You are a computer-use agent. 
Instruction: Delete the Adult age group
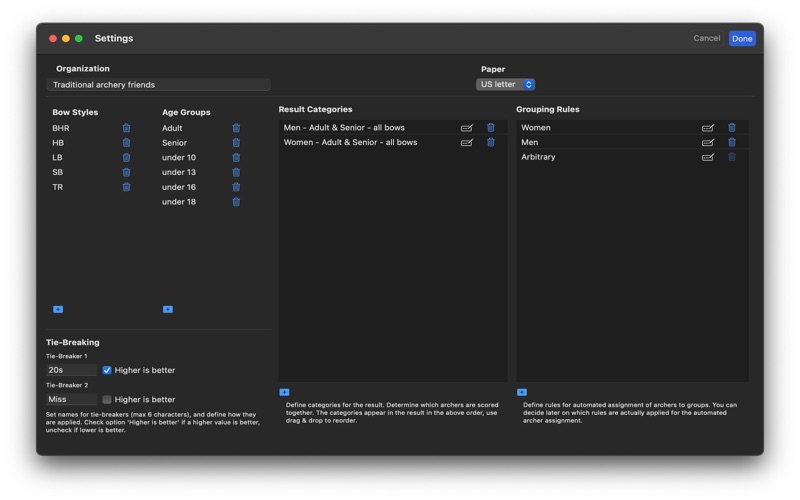pos(236,128)
